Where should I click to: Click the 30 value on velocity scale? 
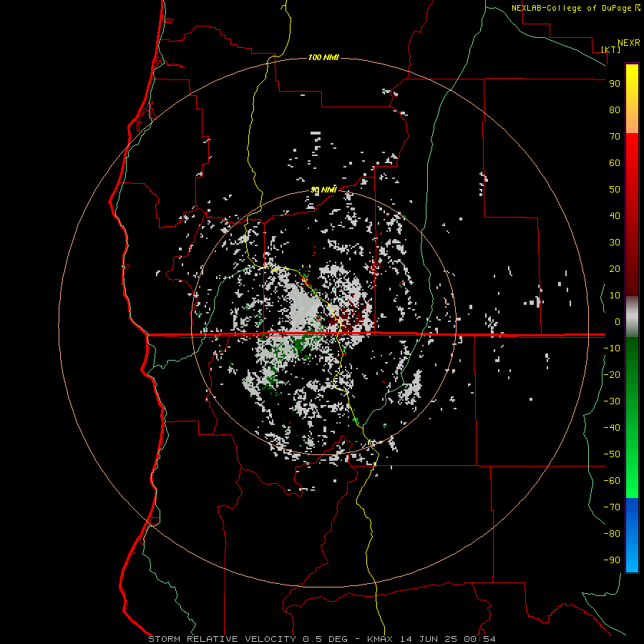[x=615, y=243]
